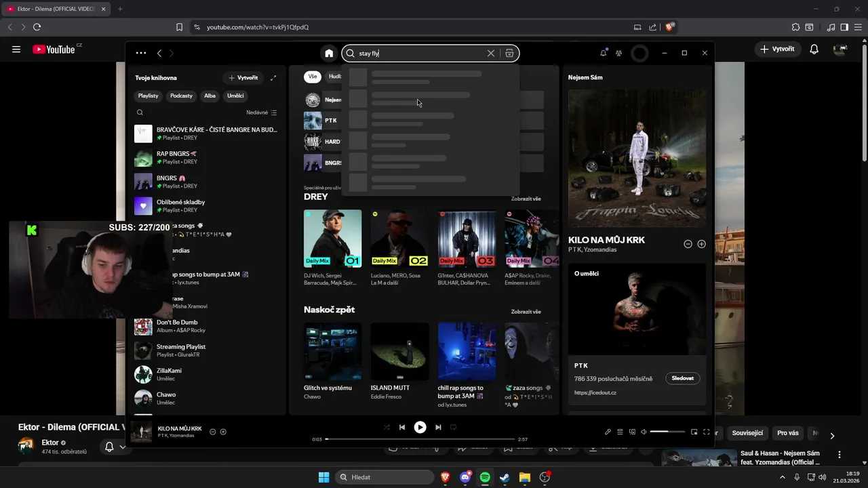Select the Podcasty filter chip

pos(181,96)
